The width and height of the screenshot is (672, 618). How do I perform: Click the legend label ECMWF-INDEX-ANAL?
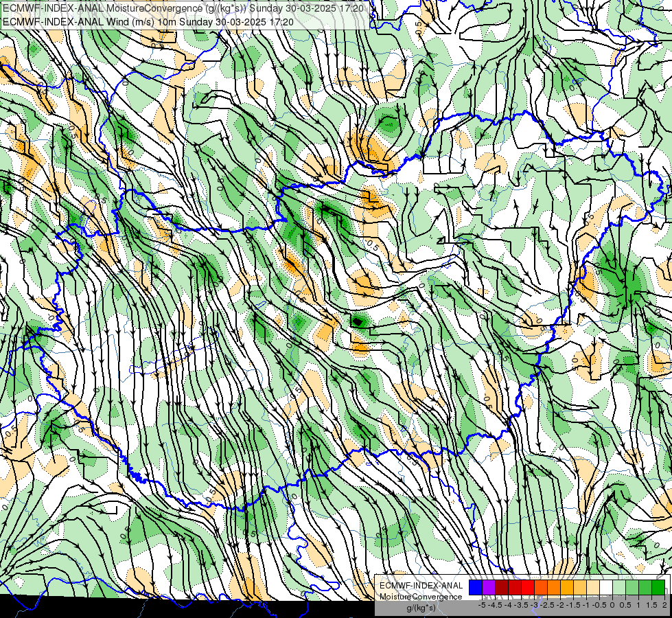[421, 586]
